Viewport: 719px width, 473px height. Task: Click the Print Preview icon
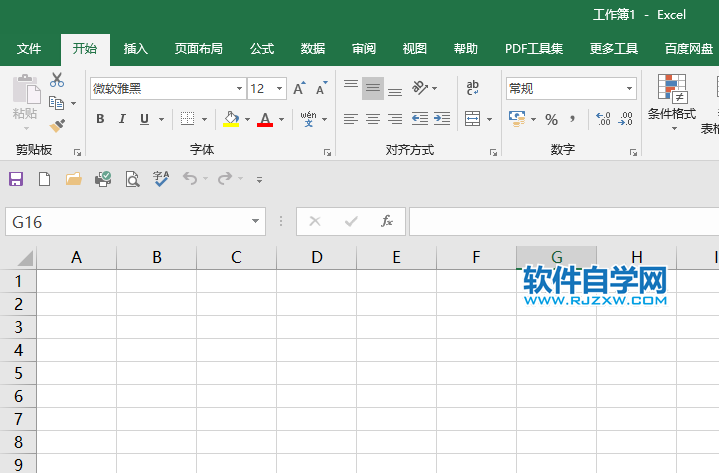[133, 179]
